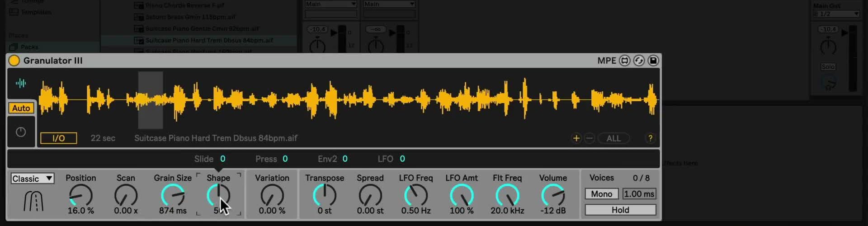Image resolution: width=868 pixels, height=226 pixels.
Task: Click the grey grain selection region in waveform
Action: click(x=151, y=100)
